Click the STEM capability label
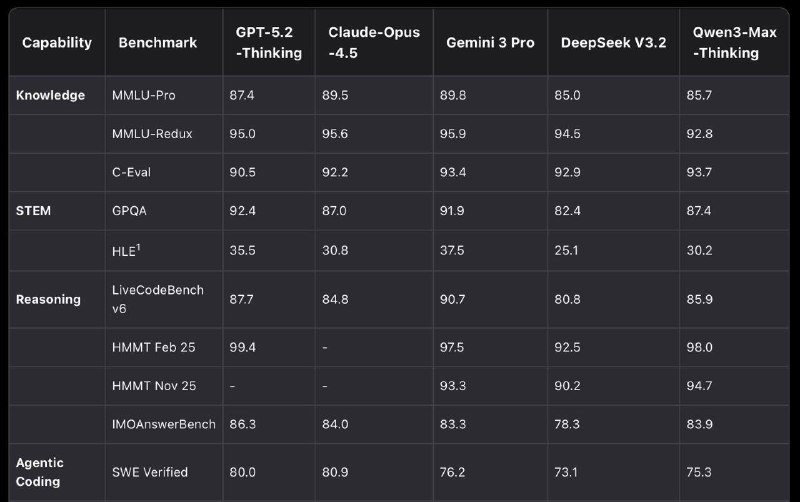 (x=34, y=211)
